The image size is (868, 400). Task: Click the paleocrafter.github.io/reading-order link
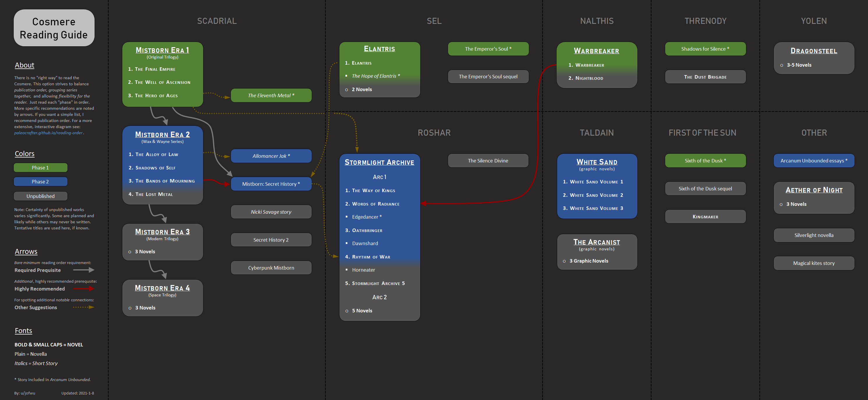coord(49,133)
